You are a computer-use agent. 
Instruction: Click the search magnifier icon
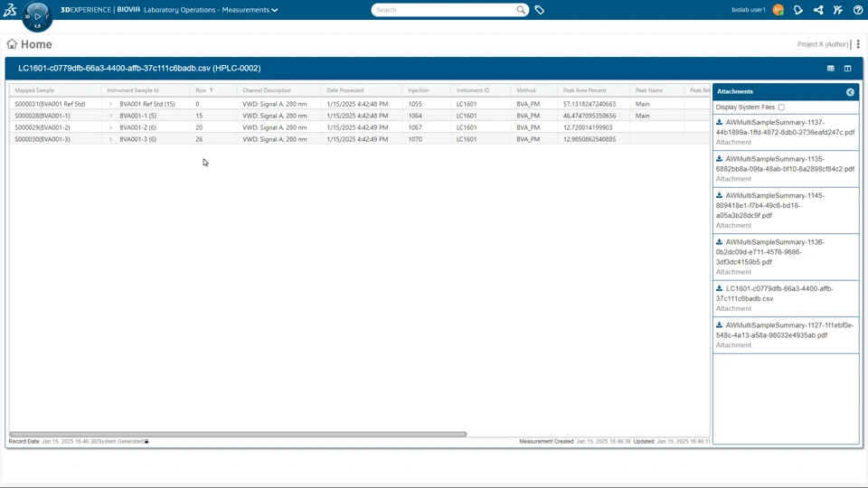521,9
